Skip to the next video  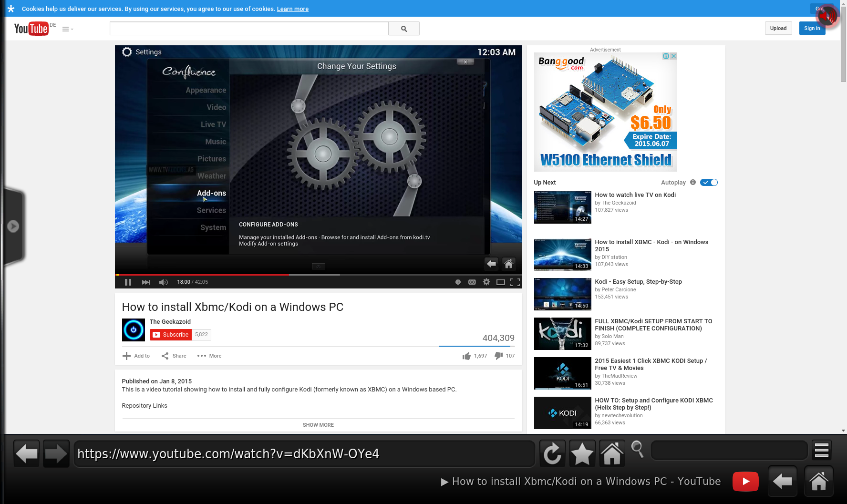point(146,282)
